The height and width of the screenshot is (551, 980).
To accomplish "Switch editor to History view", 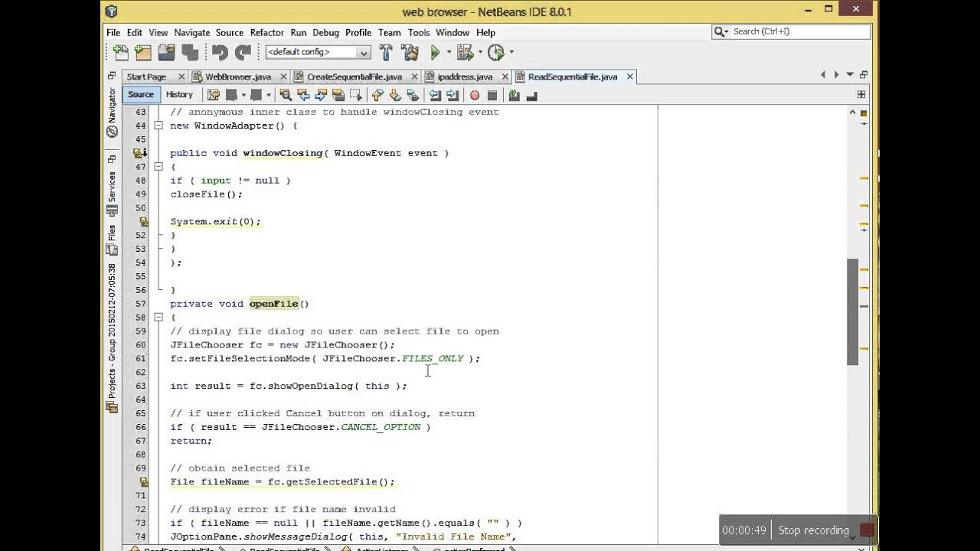I will [x=179, y=94].
